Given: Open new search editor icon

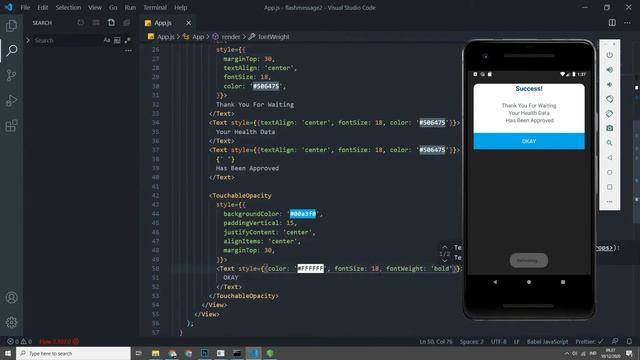Looking at the screenshot, I should (x=111, y=23).
